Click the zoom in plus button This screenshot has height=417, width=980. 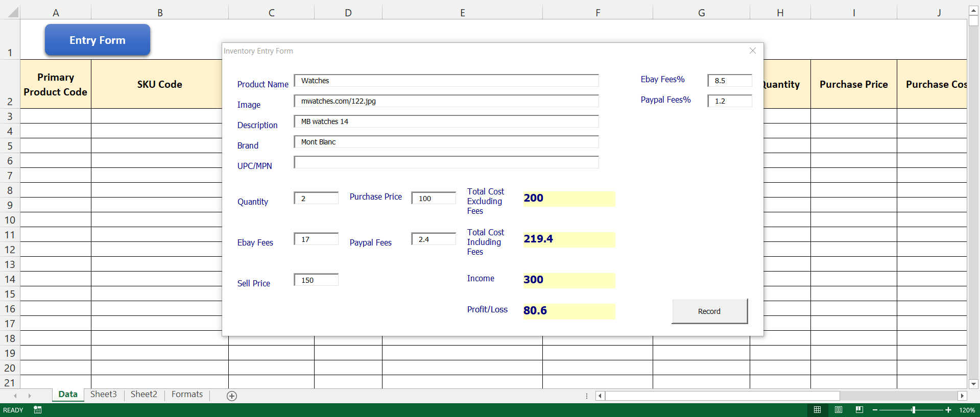(x=948, y=410)
